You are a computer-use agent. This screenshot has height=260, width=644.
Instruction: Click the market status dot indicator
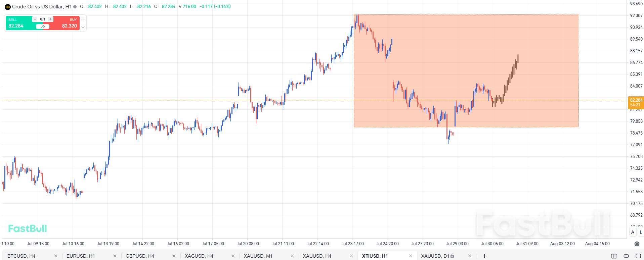coord(75,7)
